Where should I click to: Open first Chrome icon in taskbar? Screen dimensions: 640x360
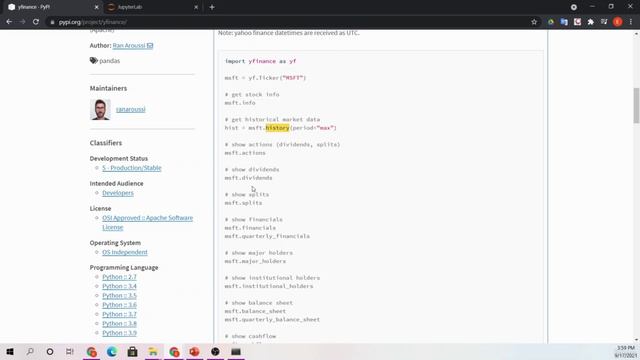91,351
